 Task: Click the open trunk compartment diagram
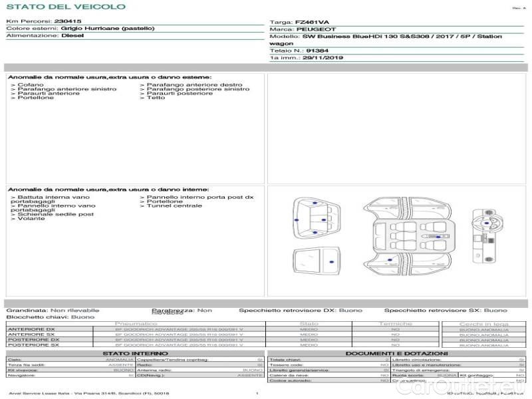tap(317, 219)
